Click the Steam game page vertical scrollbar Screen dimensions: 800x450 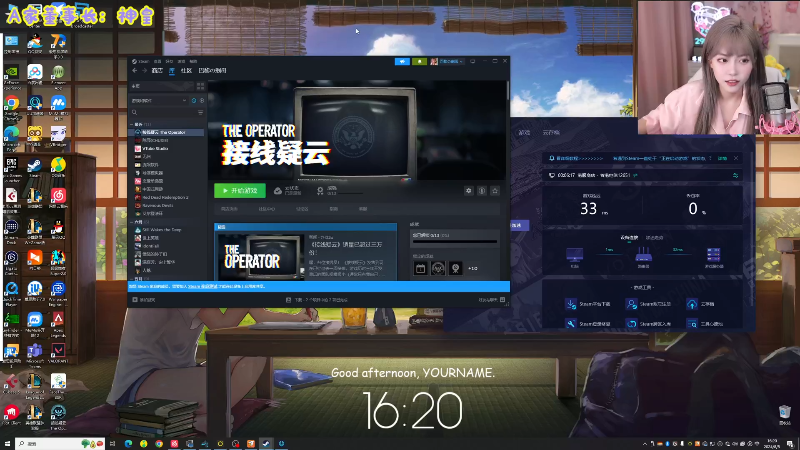(x=508, y=91)
